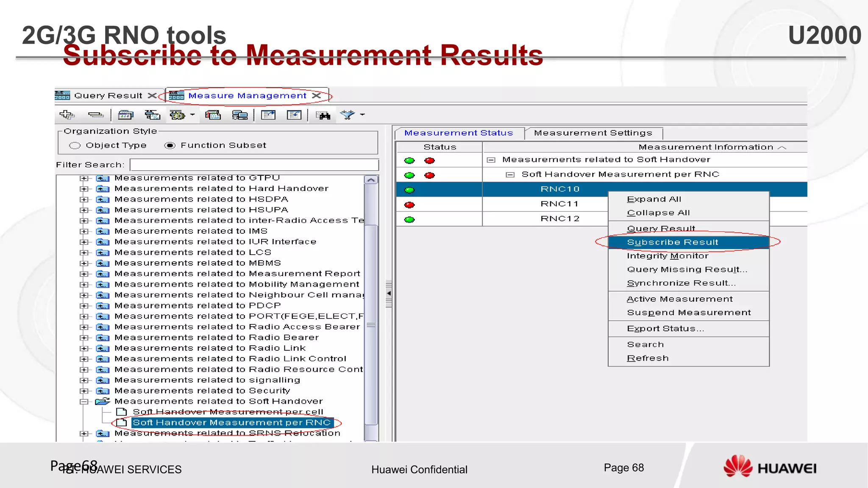Open the Measurement Status tab
Screen dimensions: 868x488
pos(459,133)
